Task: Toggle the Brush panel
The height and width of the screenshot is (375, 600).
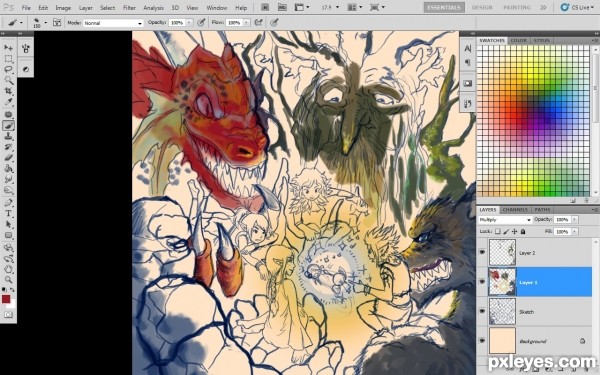Action: pyautogui.click(x=57, y=23)
